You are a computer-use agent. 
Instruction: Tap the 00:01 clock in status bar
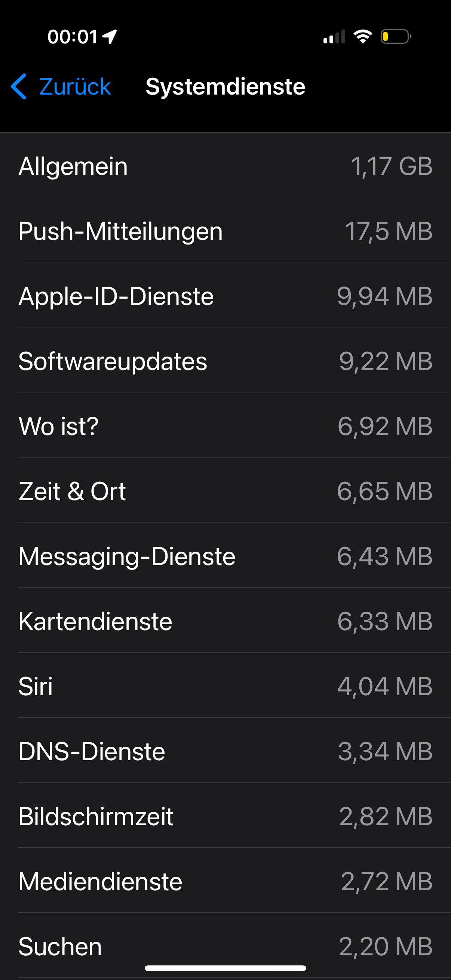[72, 37]
